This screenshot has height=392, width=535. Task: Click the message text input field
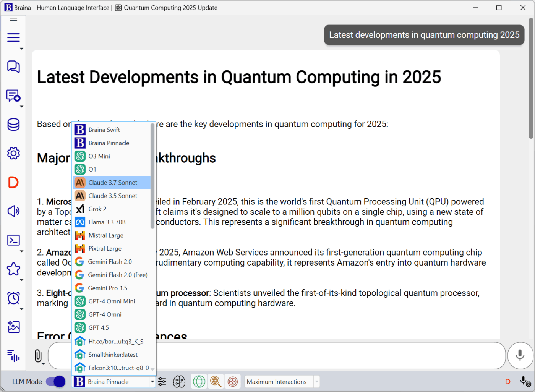pos(276,356)
